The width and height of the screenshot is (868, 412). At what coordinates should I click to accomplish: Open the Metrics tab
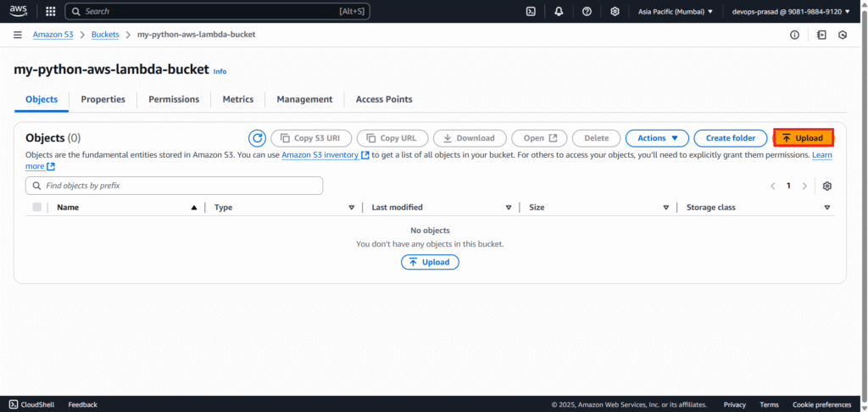[238, 100]
